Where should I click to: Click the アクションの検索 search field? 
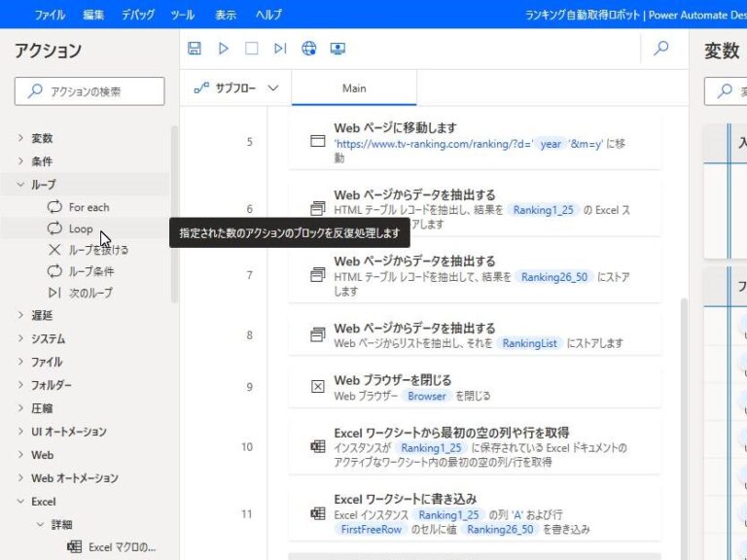coord(89,91)
